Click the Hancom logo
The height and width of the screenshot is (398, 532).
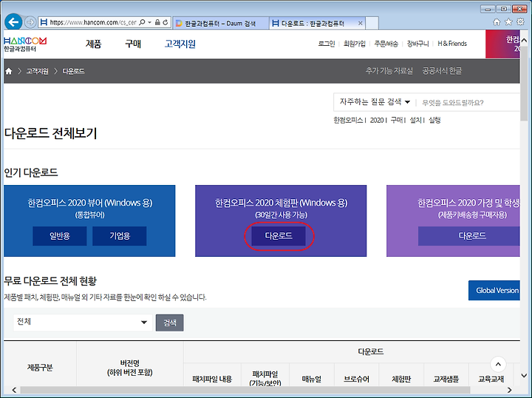coord(25,44)
